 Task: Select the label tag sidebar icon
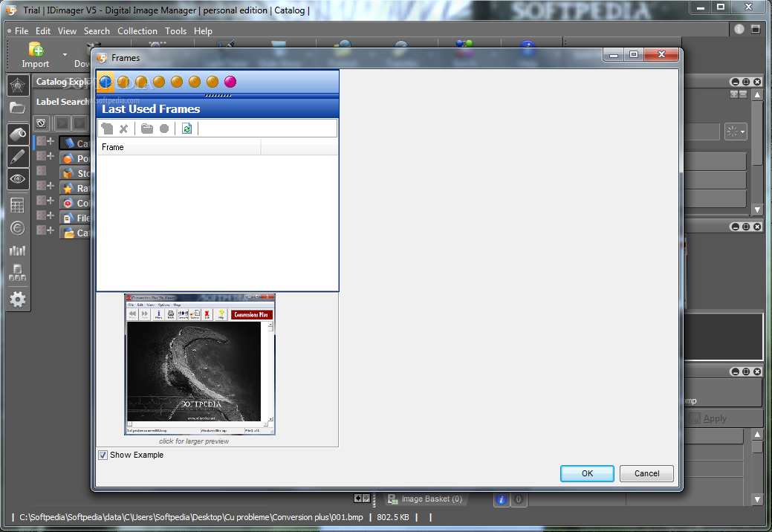[x=18, y=134]
